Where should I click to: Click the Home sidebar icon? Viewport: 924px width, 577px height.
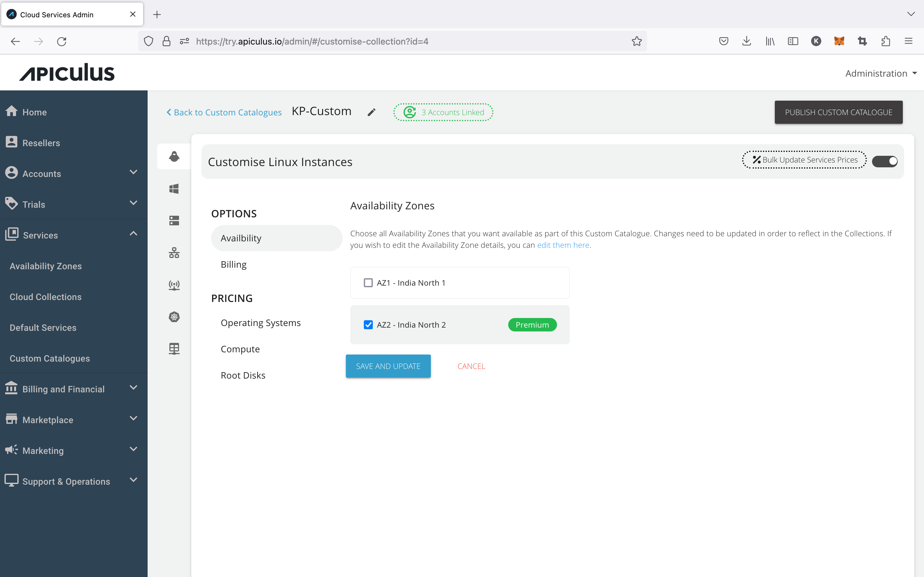(13, 112)
